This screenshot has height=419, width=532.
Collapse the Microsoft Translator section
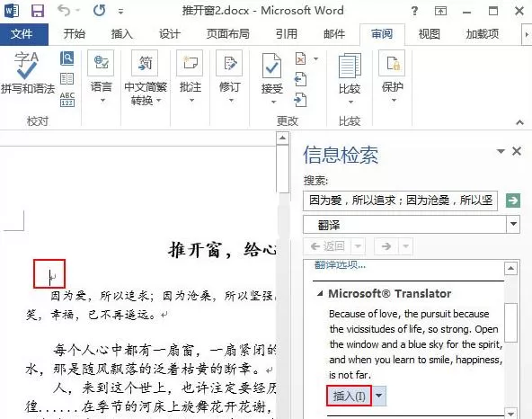tap(320, 293)
